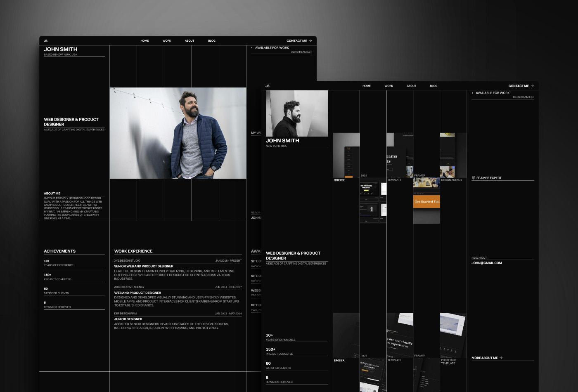Click the More About Me link
This screenshot has width=578, height=392.
tap(485, 358)
